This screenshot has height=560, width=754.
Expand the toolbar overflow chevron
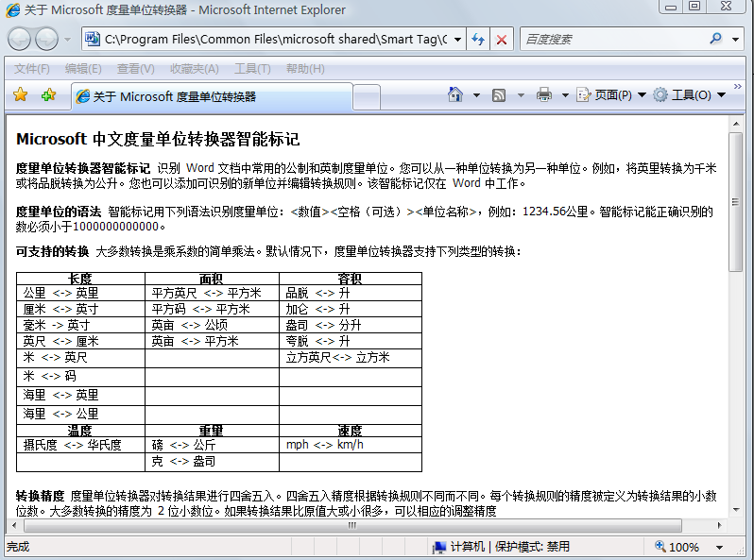tap(738, 86)
